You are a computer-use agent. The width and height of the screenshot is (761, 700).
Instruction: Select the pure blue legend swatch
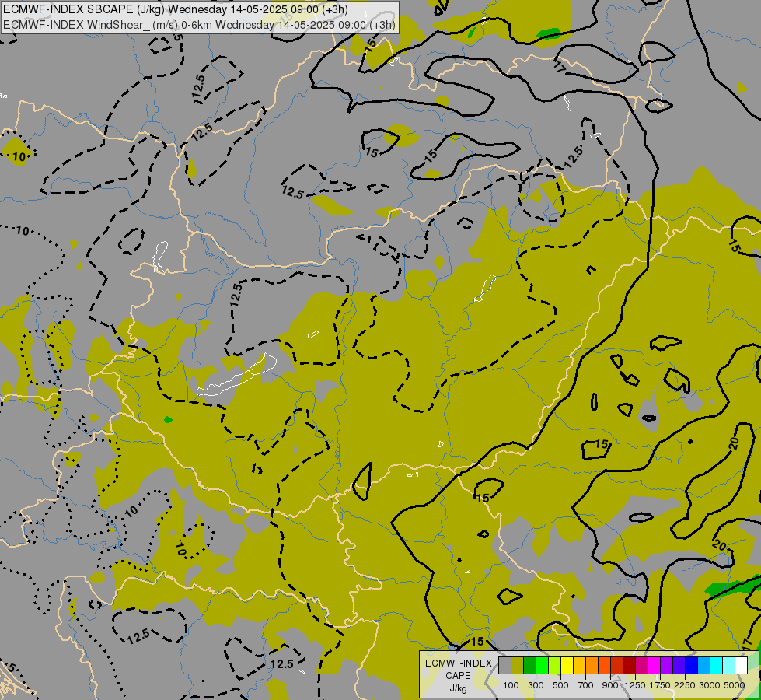(x=691, y=666)
